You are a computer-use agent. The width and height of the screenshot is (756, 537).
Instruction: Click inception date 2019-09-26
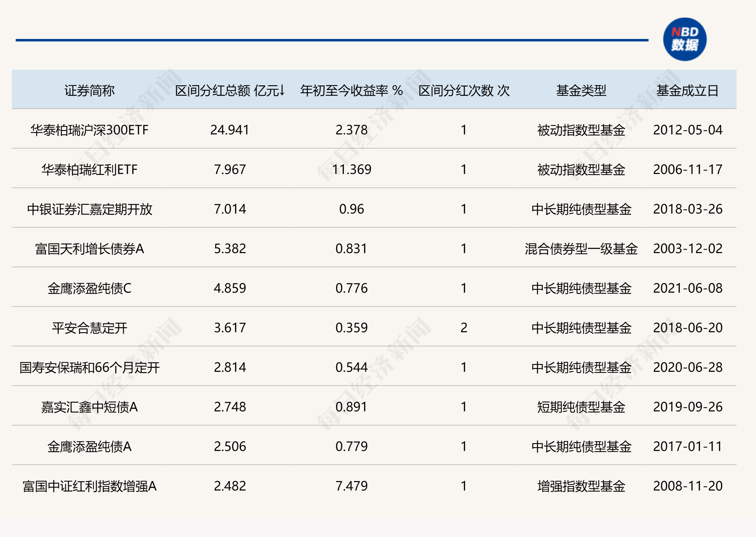click(688, 407)
